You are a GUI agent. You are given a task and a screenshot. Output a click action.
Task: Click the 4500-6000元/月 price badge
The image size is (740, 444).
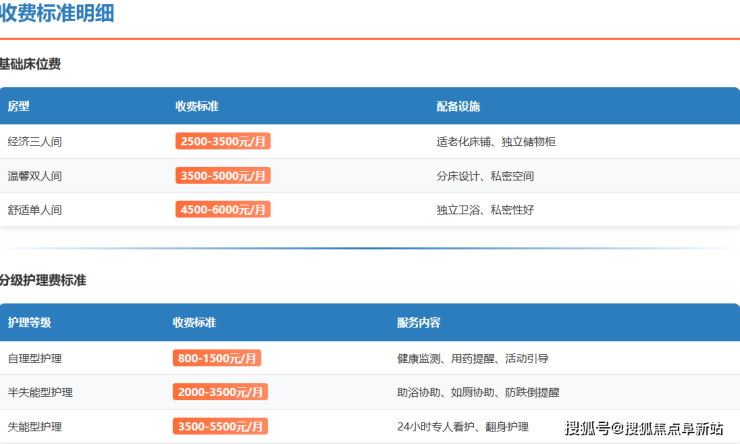pos(223,210)
